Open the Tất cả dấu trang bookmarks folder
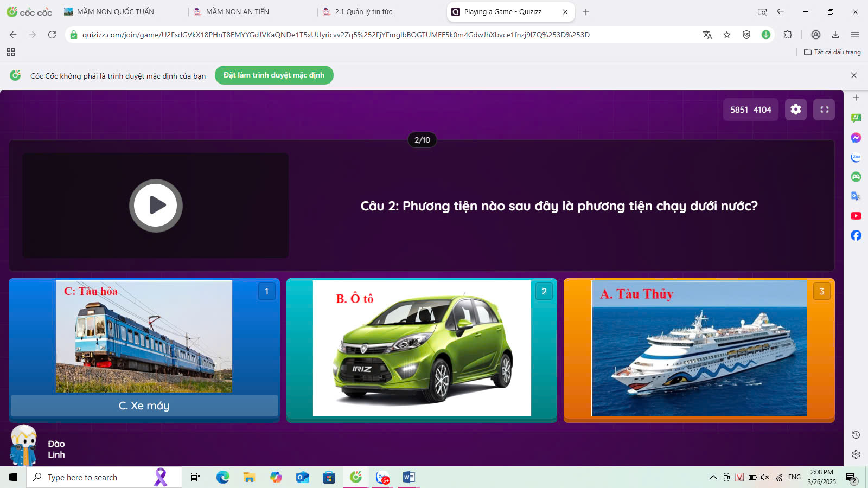 click(832, 52)
